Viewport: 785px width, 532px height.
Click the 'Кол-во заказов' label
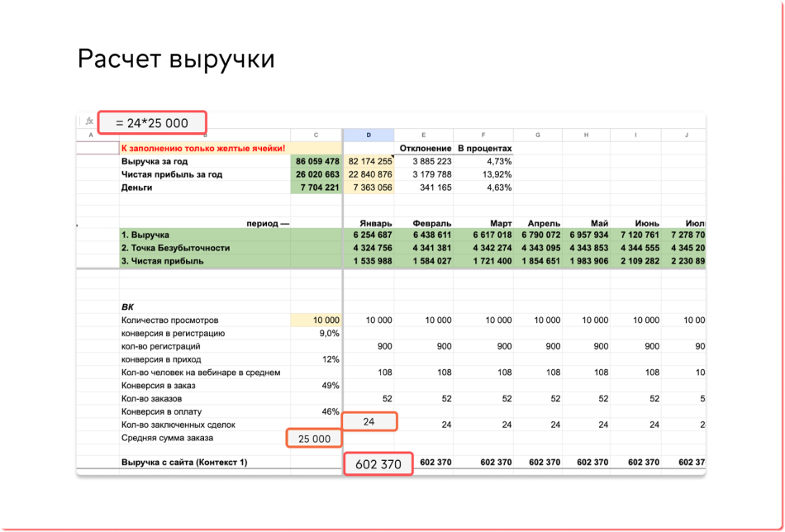click(151, 399)
